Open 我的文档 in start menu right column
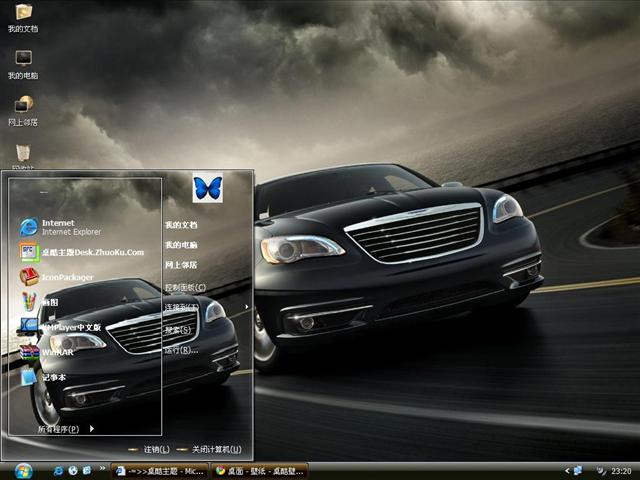Viewport: 640px width, 480px height. click(181, 225)
